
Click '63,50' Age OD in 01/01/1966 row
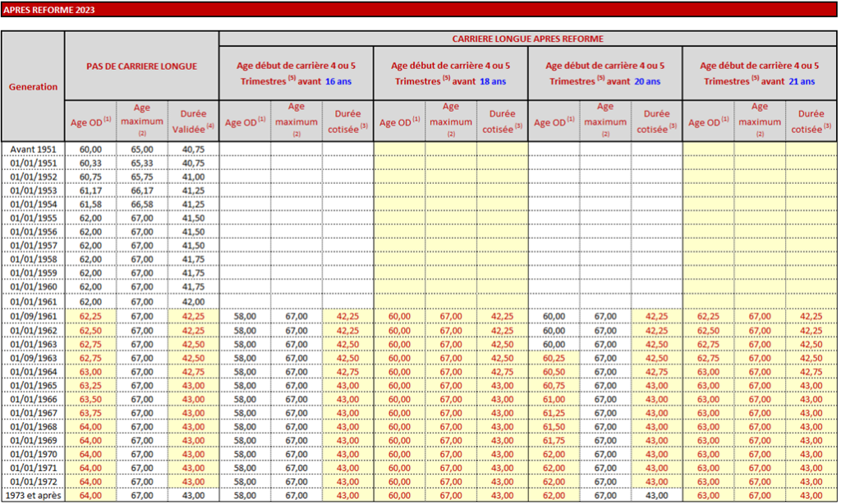point(90,399)
